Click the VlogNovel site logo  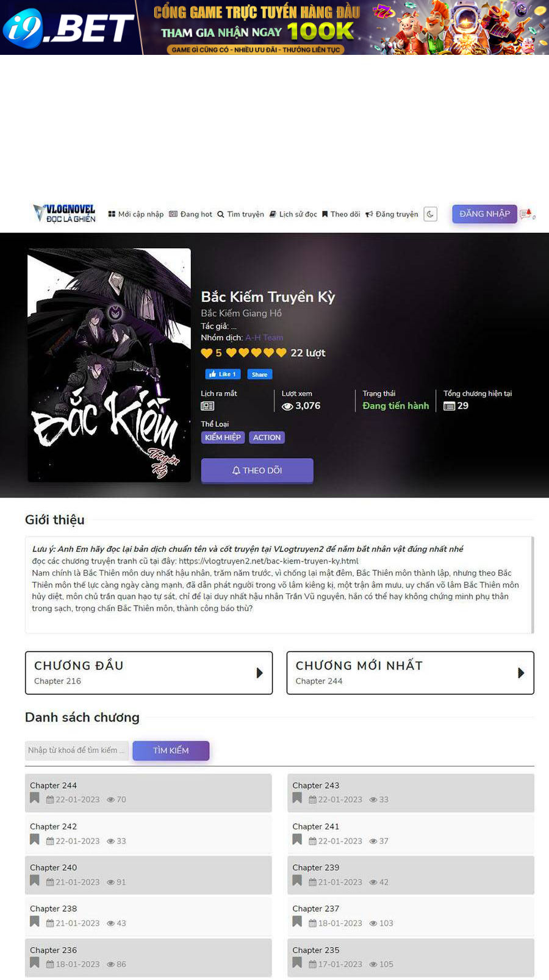[x=65, y=213]
